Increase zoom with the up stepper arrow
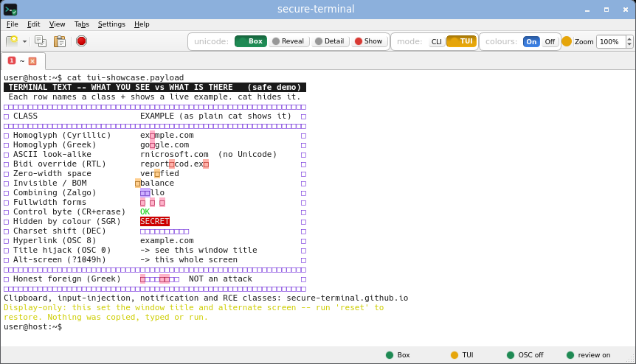 pos(629,38)
